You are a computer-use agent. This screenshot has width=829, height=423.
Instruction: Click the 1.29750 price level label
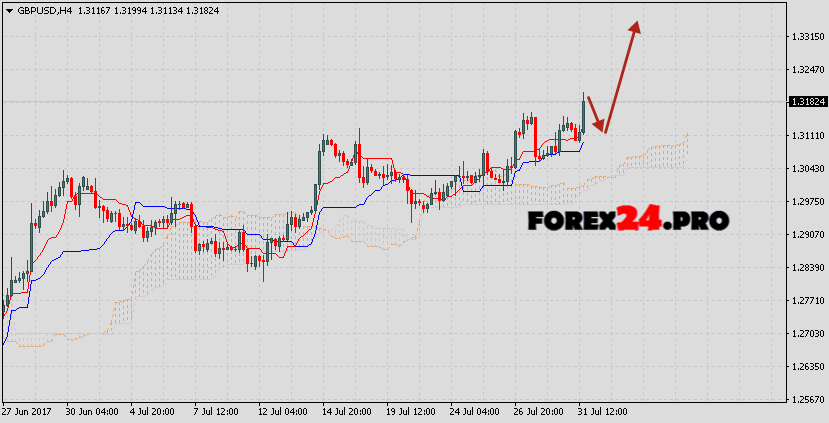[x=806, y=201]
